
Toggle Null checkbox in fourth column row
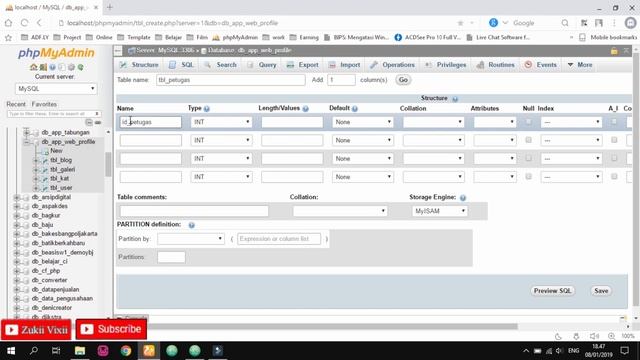[x=529, y=176]
